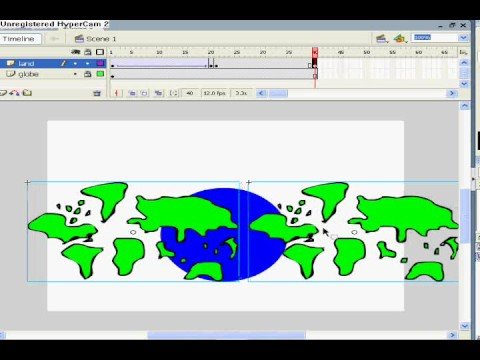Click purple outline color of land layer

coord(100,63)
